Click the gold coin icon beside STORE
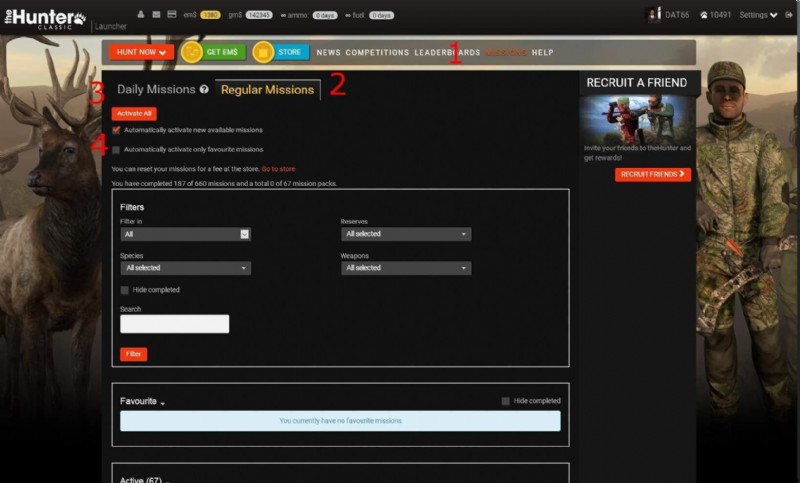This screenshot has height=483, width=800. pyautogui.click(x=263, y=52)
